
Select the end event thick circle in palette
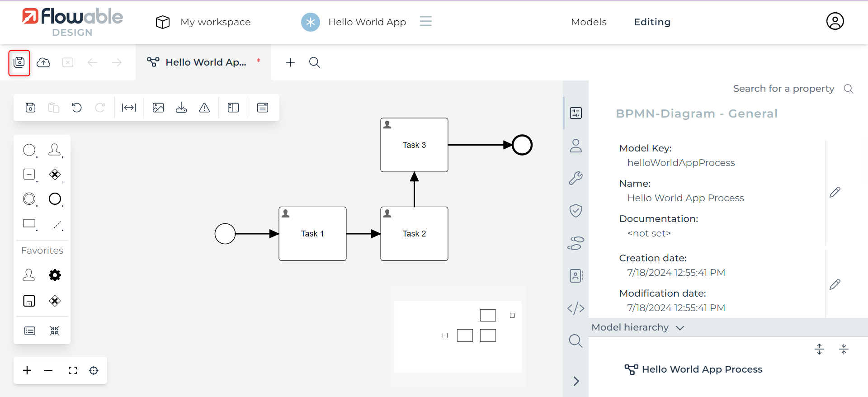click(55, 199)
